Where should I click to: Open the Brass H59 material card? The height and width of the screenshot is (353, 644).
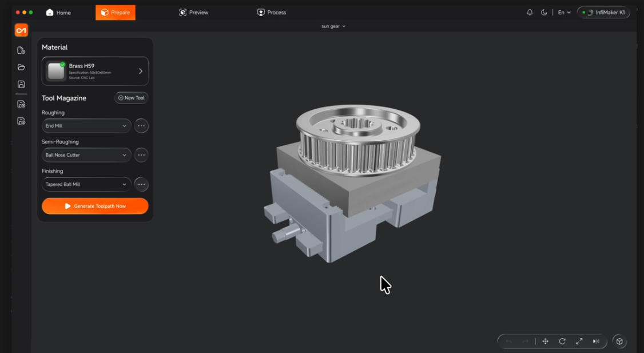(x=95, y=71)
